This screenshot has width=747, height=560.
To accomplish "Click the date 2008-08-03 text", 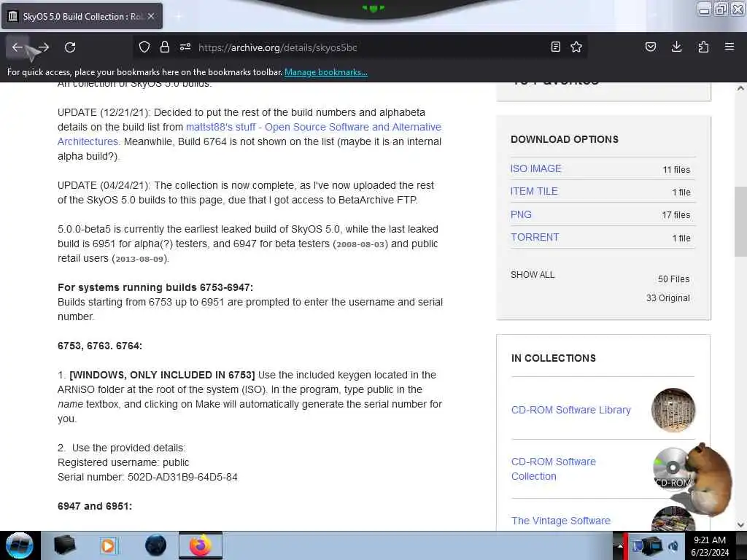I will click(x=360, y=244).
